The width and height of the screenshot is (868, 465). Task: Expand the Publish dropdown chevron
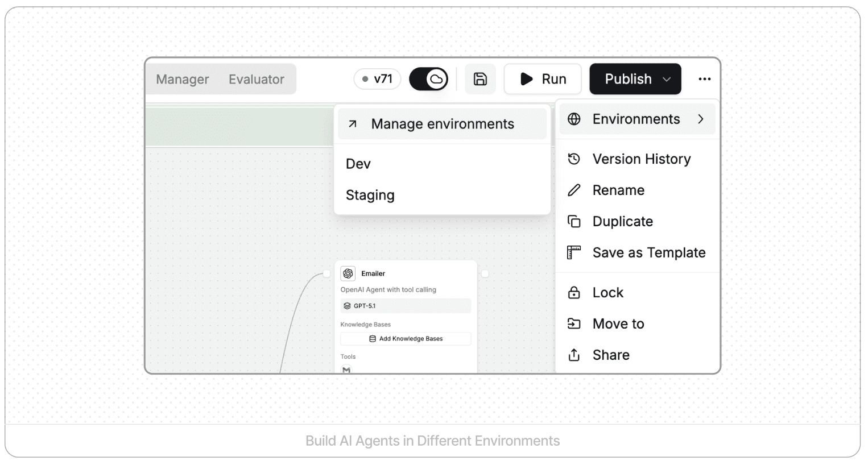(x=667, y=80)
